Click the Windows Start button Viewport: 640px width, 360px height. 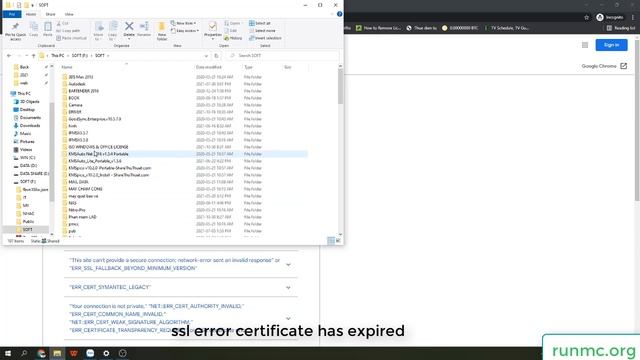click(8, 353)
